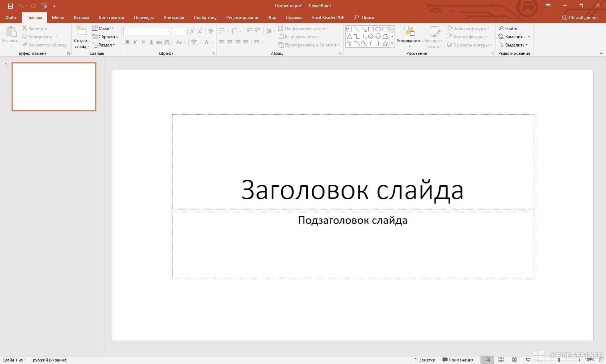The image size is (606, 364).
Task: Switch to reading view in status bar
Action: coord(514,360)
